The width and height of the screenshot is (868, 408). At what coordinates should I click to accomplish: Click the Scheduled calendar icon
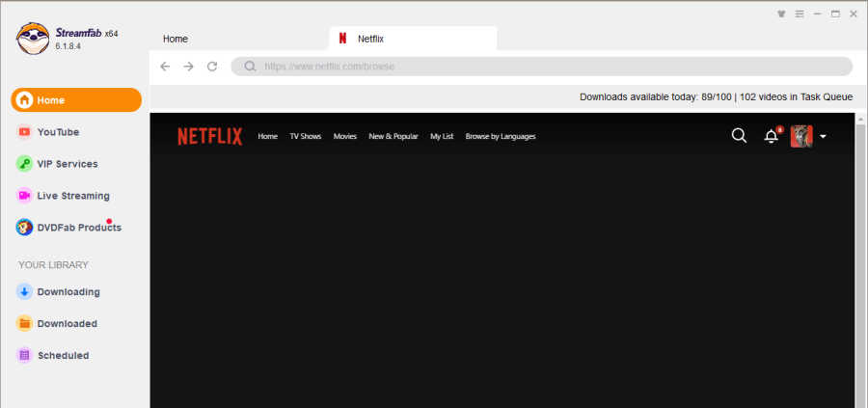click(x=24, y=355)
